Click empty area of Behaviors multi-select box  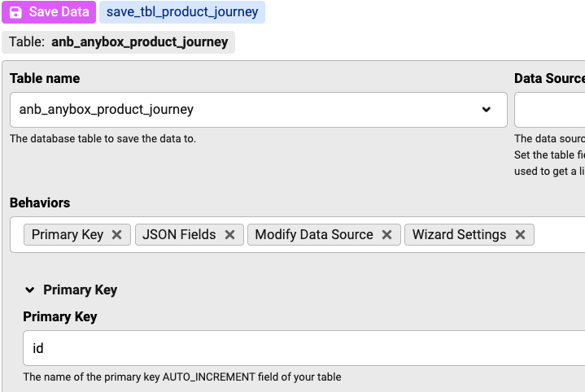[560, 234]
